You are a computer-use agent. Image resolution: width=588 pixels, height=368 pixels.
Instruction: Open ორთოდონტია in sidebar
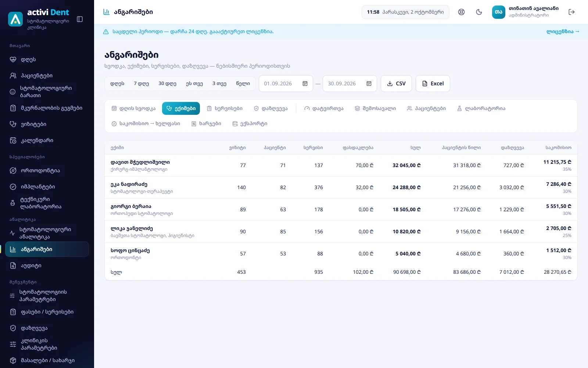[47, 171]
